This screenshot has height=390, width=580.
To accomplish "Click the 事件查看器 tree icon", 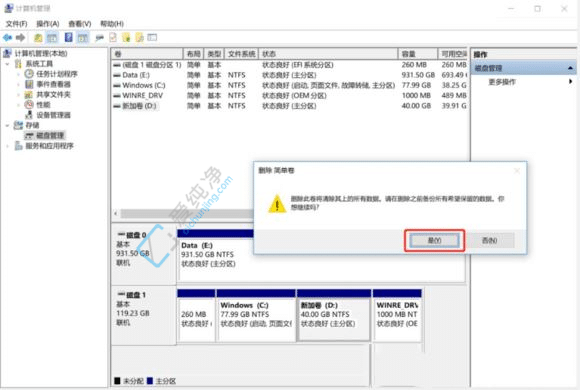I will (x=29, y=84).
